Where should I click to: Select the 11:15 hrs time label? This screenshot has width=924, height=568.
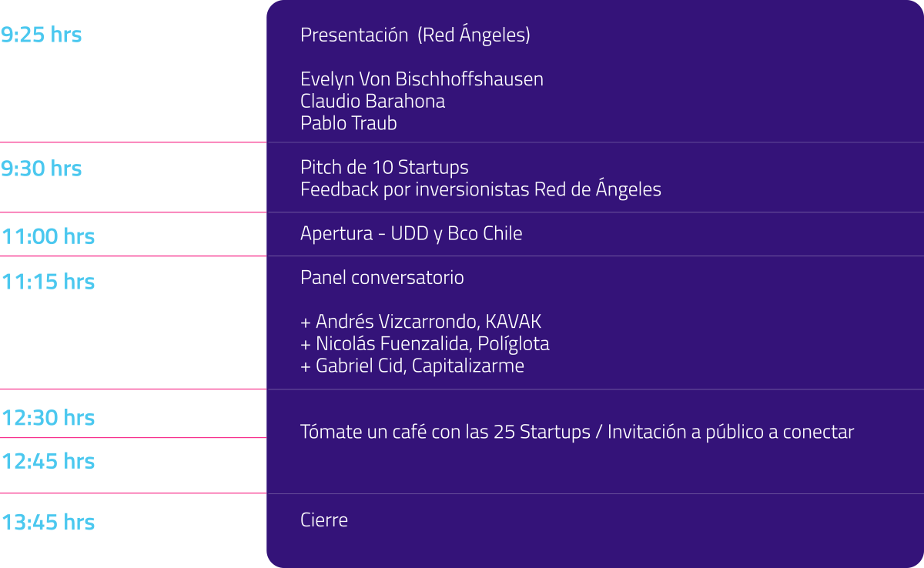(48, 282)
